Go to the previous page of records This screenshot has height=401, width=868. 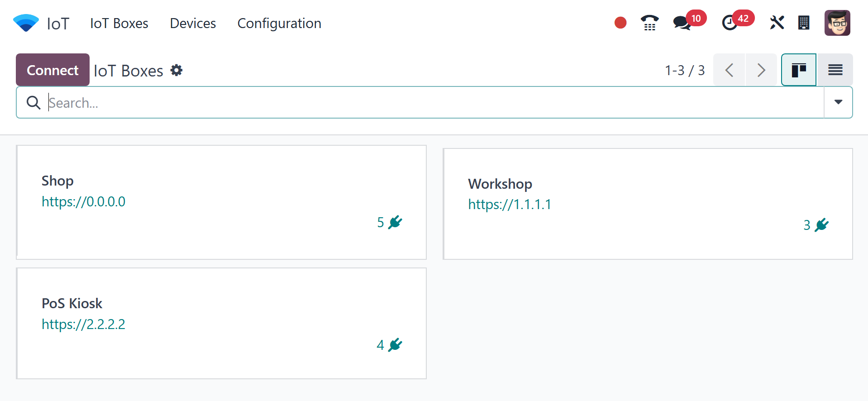pos(729,70)
